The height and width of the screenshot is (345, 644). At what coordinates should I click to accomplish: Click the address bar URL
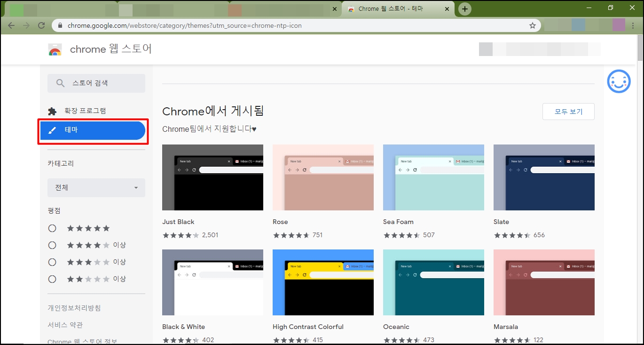[x=184, y=25]
